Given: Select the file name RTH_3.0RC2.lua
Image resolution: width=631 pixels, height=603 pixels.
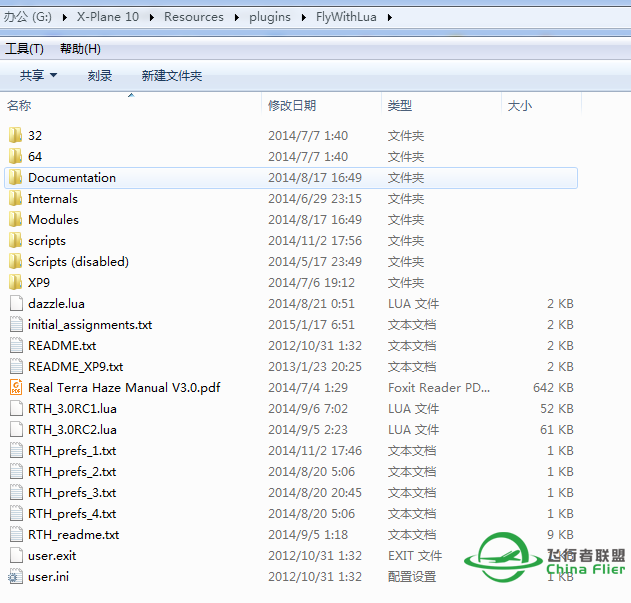Looking at the screenshot, I should point(72,430).
